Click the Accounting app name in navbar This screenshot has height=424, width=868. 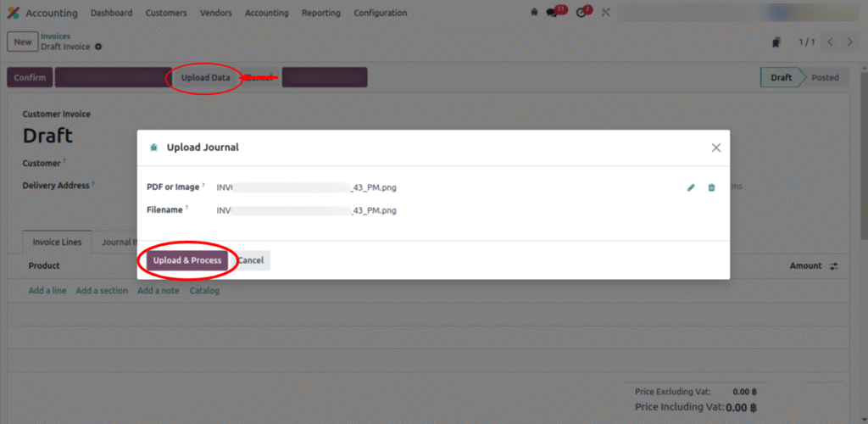(x=52, y=13)
